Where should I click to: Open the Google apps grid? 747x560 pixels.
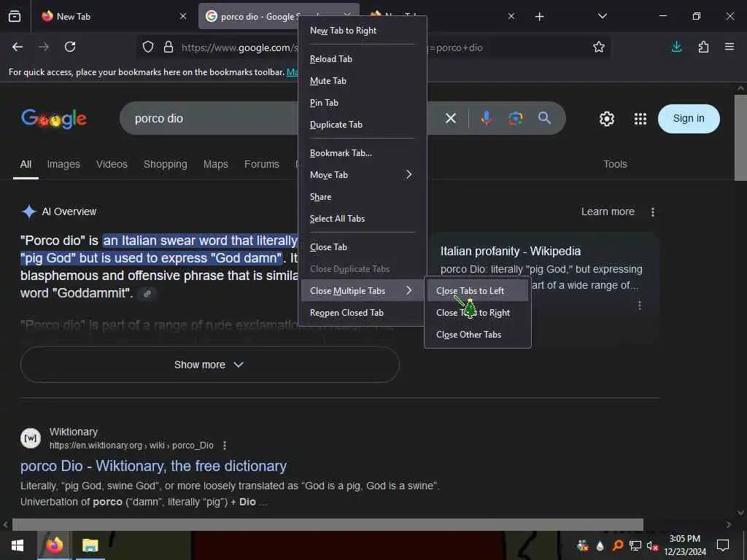point(640,119)
